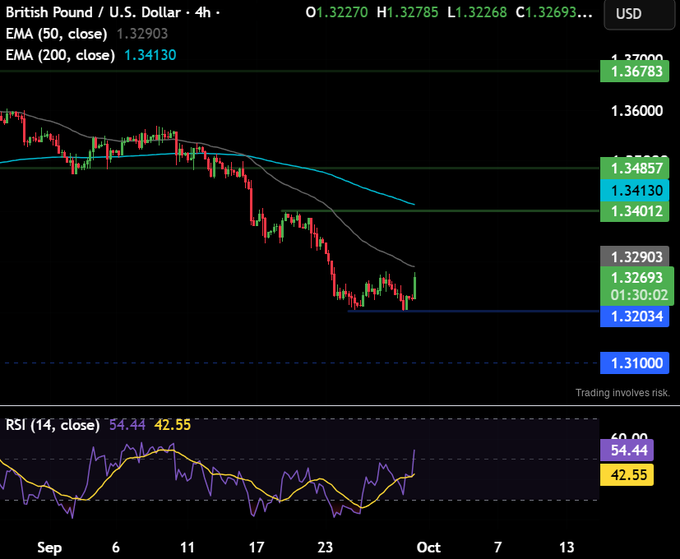This screenshot has height=559, width=680.
Task: Click the latest green candlestick
Action: click(x=415, y=286)
